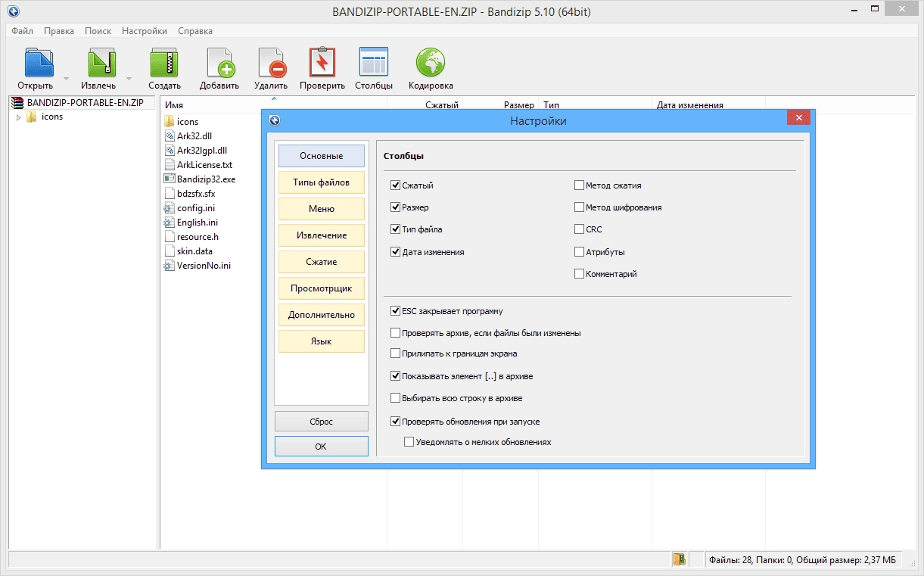Open the Правка menu

coord(59,31)
